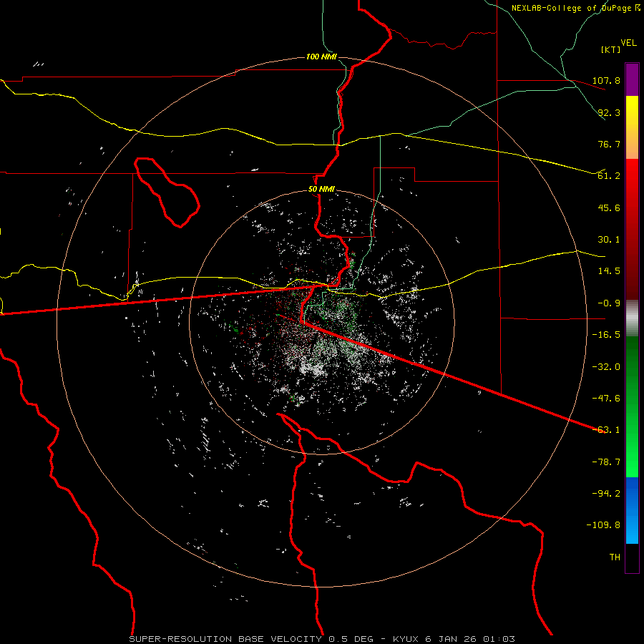Click the -78.7 velocity scale value
This screenshot has width=644, height=644.
coord(606,462)
